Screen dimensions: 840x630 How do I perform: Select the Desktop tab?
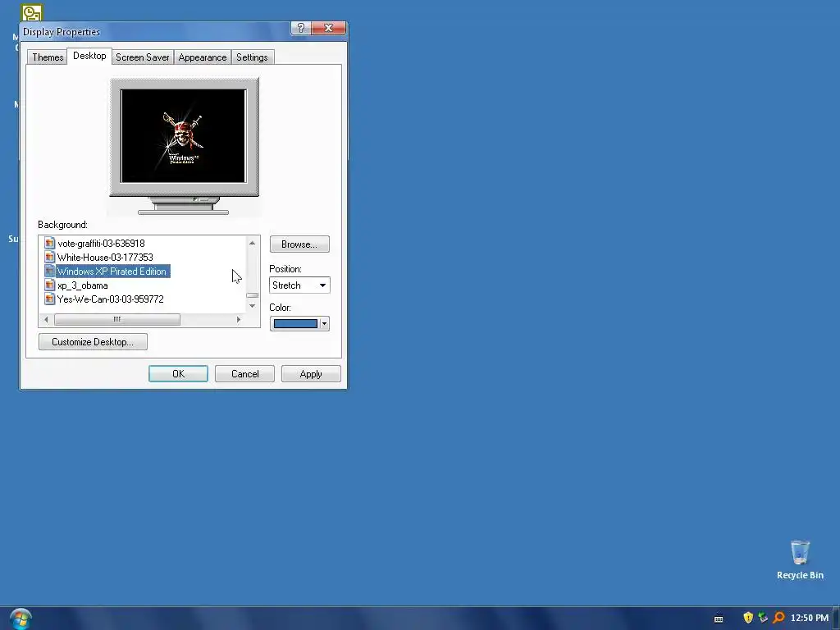[x=89, y=56]
